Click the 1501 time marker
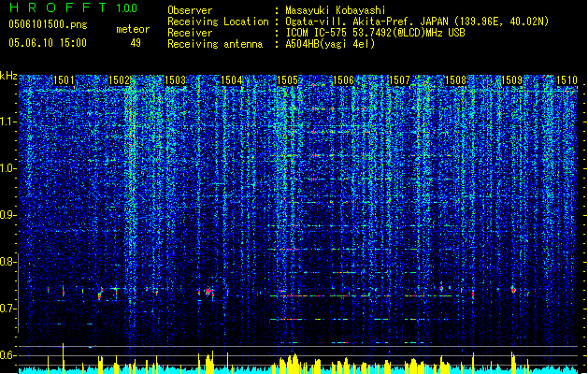 pos(64,80)
